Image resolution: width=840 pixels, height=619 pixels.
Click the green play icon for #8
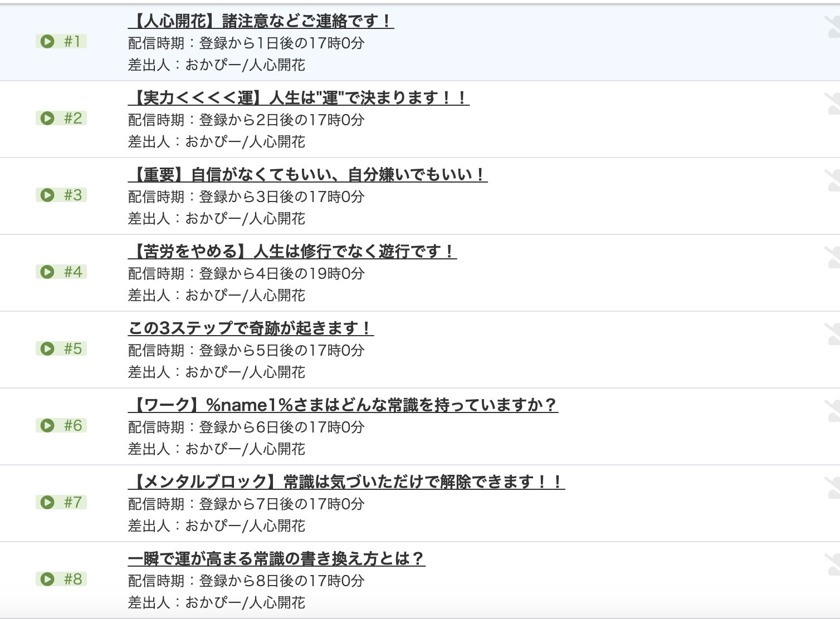click(47, 579)
